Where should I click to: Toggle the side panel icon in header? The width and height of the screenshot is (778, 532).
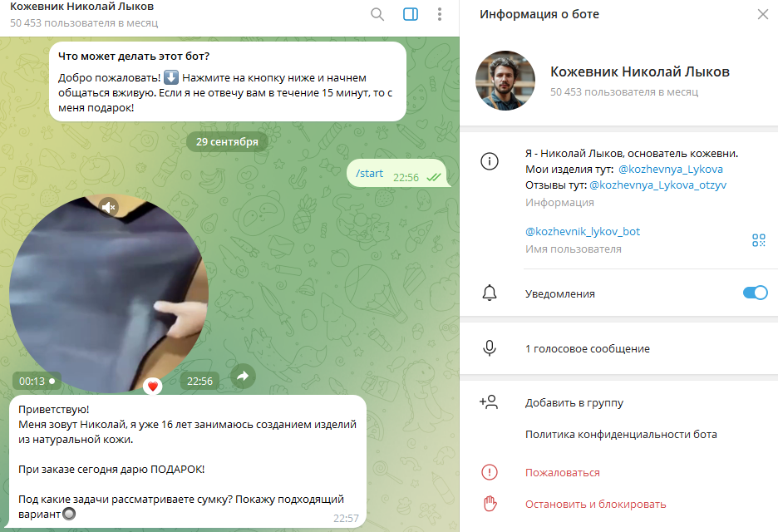coord(411,14)
